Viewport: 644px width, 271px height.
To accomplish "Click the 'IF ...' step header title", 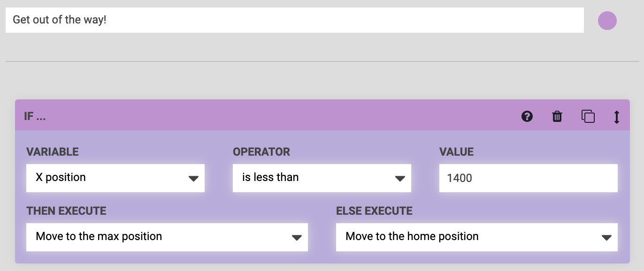I will point(35,116).
